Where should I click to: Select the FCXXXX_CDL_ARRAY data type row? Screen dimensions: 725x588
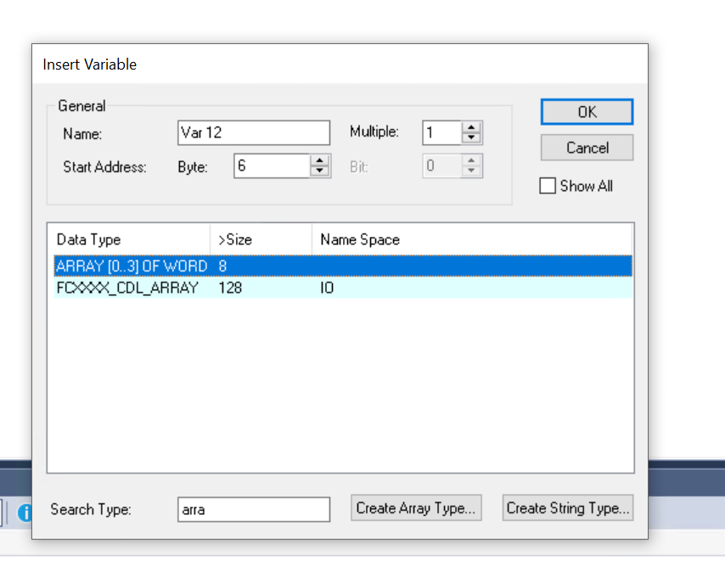[343, 288]
